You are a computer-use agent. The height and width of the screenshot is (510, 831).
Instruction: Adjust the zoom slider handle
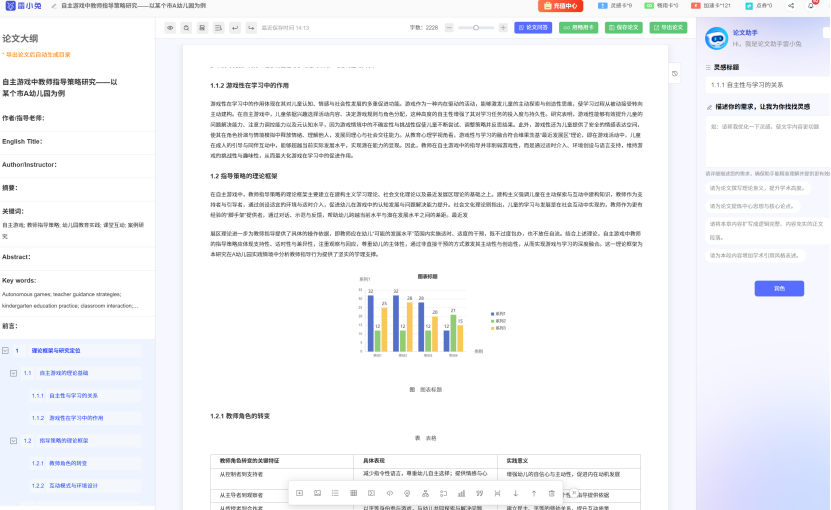(x=476, y=28)
